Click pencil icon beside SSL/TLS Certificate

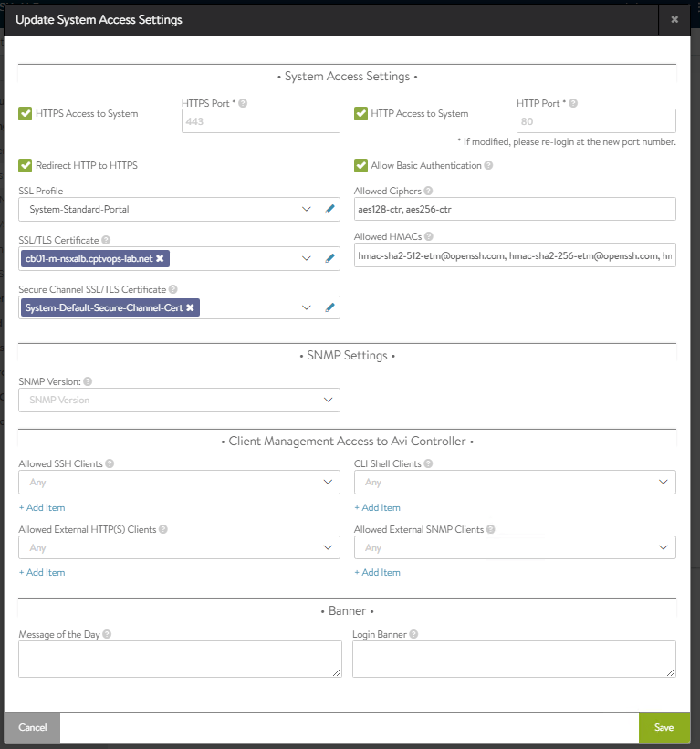click(329, 259)
